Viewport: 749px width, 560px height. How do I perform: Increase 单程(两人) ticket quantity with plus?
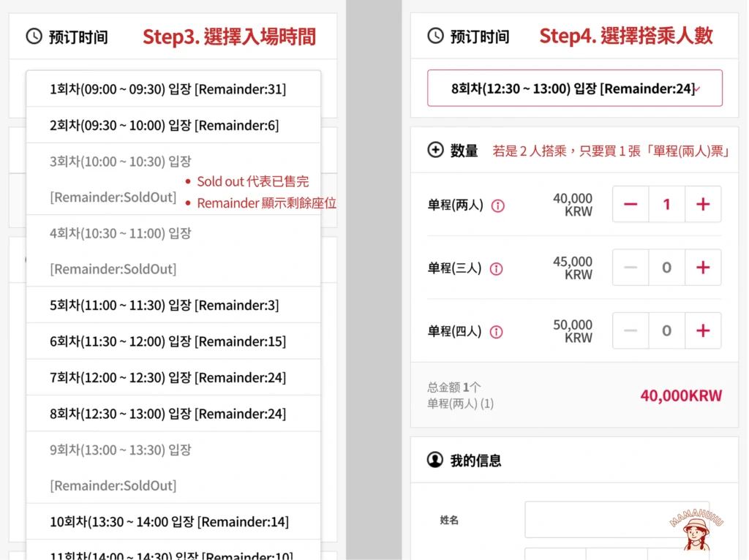pos(703,204)
